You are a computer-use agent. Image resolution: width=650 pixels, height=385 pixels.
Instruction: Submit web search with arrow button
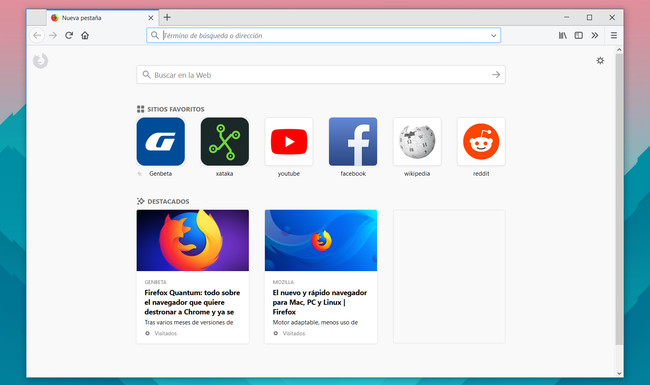pyautogui.click(x=496, y=75)
